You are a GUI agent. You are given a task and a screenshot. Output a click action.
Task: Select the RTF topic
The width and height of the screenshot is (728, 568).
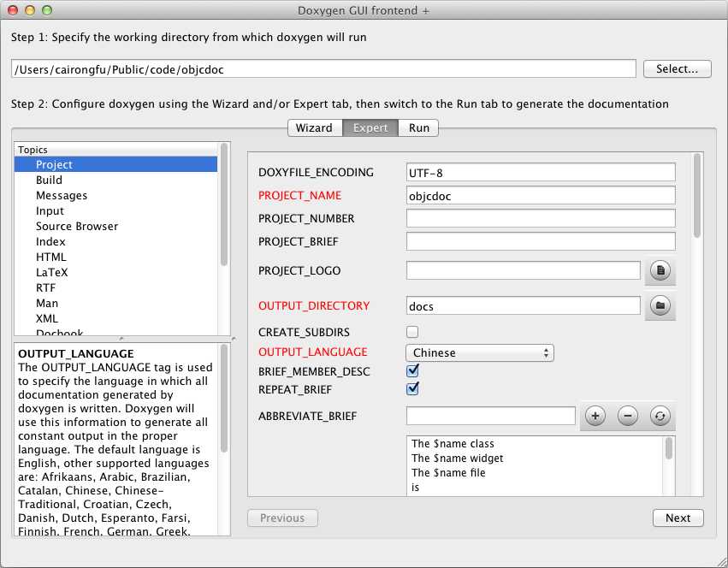pyautogui.click(x=115, y=287)
